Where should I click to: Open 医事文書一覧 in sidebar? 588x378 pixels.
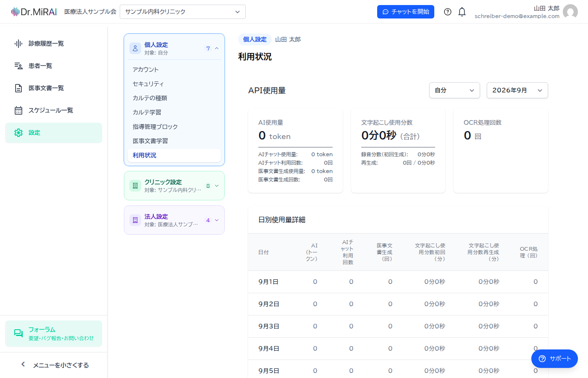coord(54,88)
